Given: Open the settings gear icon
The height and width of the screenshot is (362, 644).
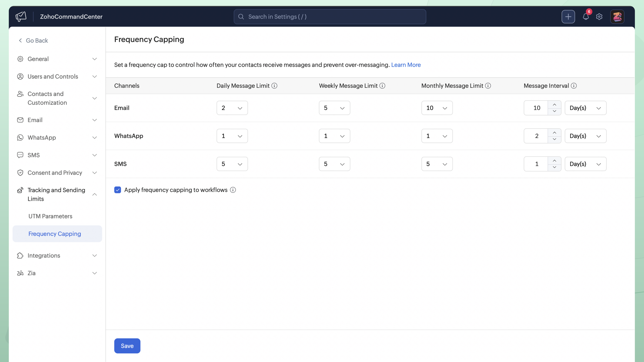Looking at the screenshot, I should point(599,17).
